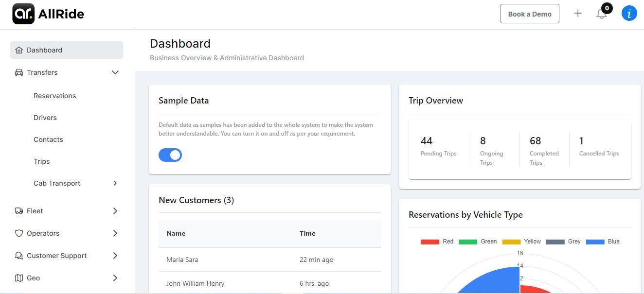Screen dimensions: 644x294
Task: Click the Book a Demo button
Action: (530, 14)
